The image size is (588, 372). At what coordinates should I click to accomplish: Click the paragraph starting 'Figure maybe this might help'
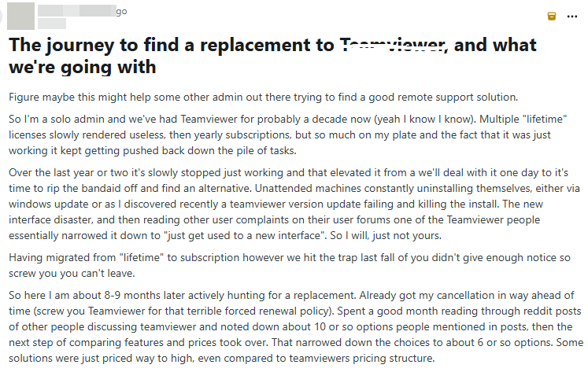[x=263, y=97]
